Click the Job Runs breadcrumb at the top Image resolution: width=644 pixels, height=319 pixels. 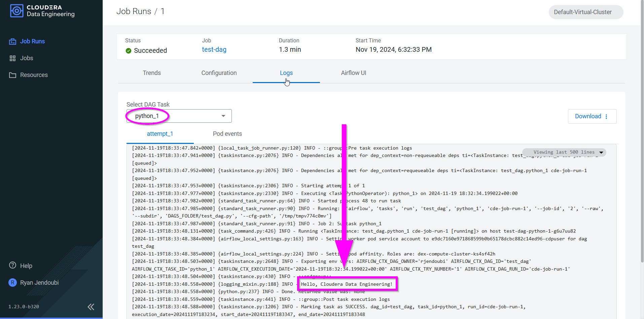click(x=134, y=11)
